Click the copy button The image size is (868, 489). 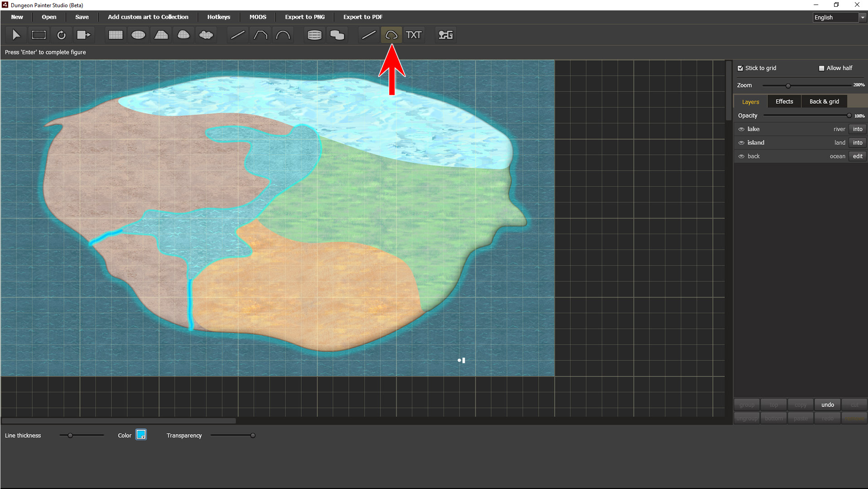coord(800,405)
